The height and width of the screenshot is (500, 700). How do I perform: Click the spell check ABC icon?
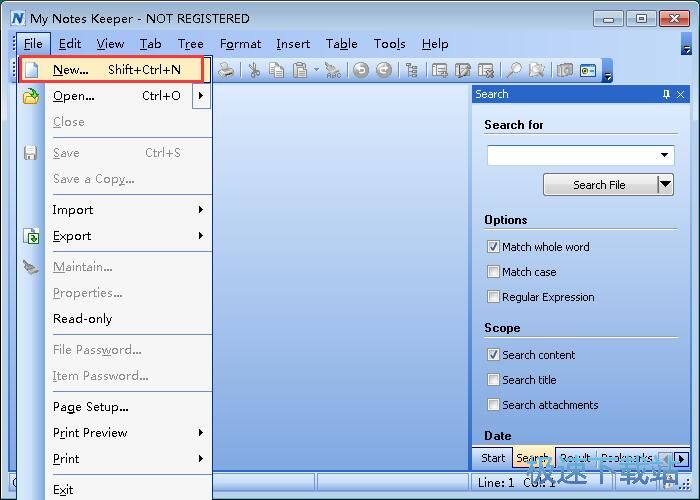[x=333, y=70]
